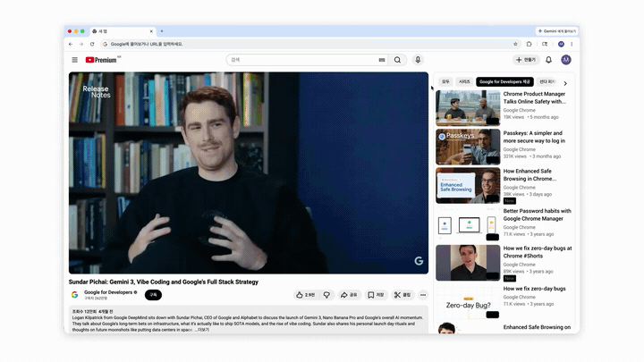Viewport: 644px width, 362px height.
Task: Open the Better Password habits video thumbnail
Action: (x=468, y=224)
